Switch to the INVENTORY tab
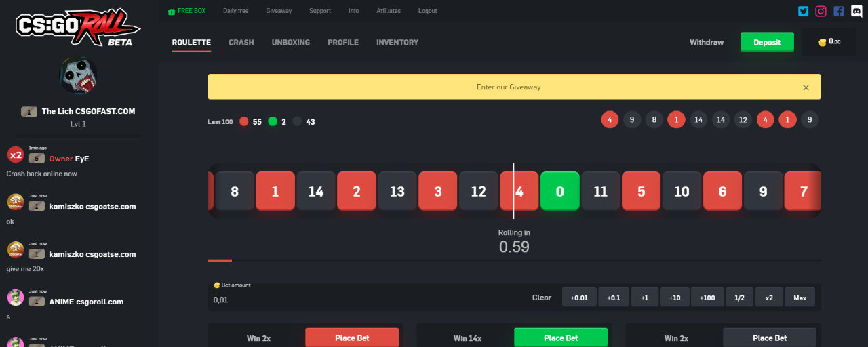Viewport: 868px width, 347px height. pyautogui.click(x=397, y=43)
